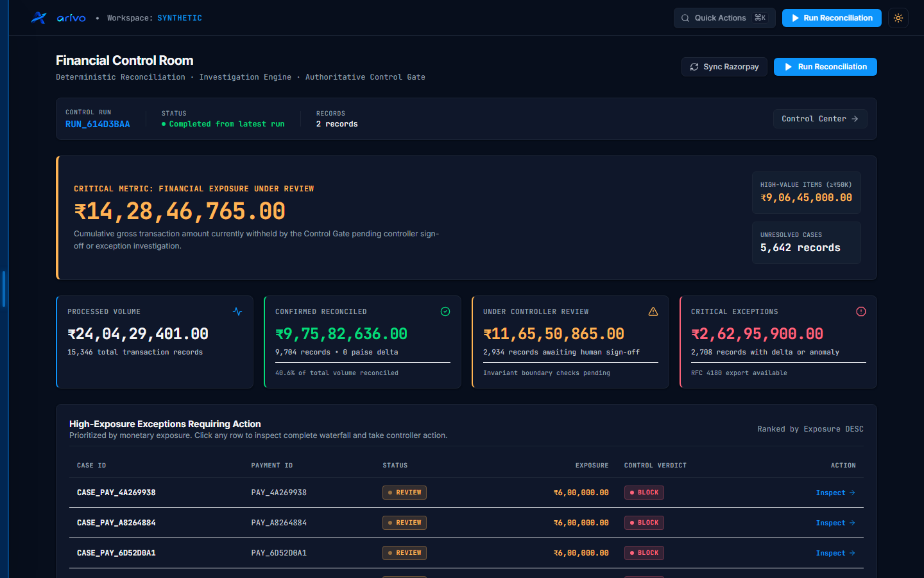Click Run Reconciliation in top navigation bar
Screen dimensions: 924x578
[832, 18]
